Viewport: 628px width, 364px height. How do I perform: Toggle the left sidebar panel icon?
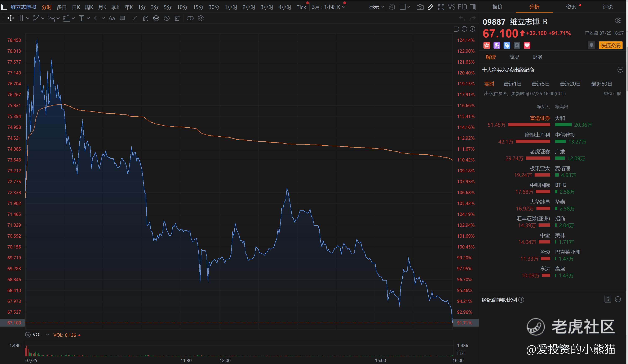coord(4,7)
